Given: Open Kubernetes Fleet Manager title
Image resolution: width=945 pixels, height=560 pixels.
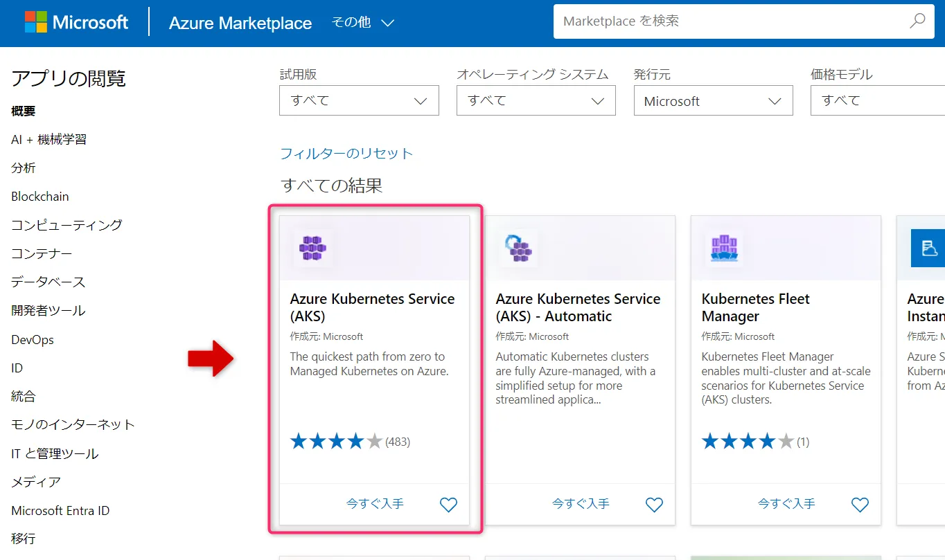Looking at the screenshot, I should (x=755, y=307).
